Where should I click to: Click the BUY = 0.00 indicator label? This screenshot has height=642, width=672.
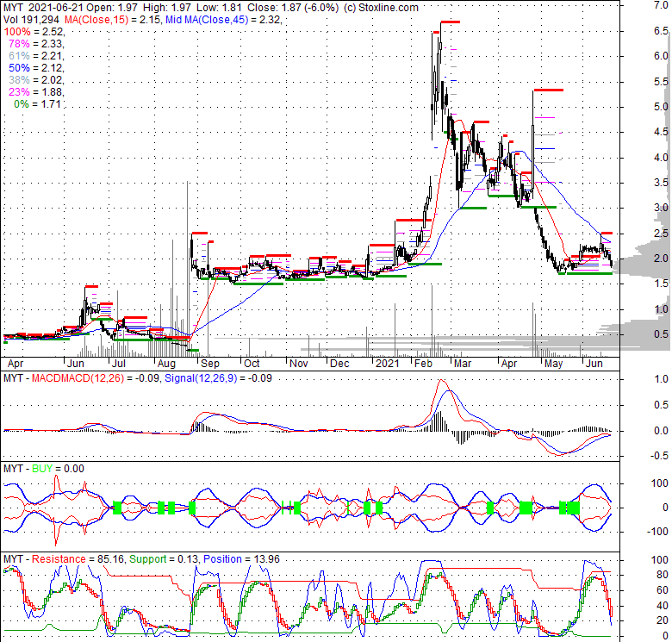59,469
